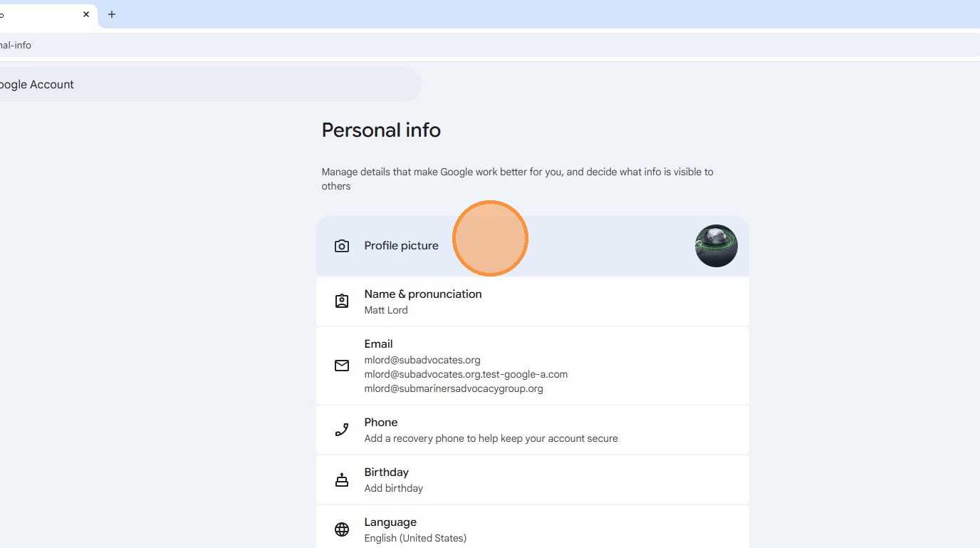Click the Matt Lord name text
This screenshot has width=980, height=548.
(x=386, y=310)
